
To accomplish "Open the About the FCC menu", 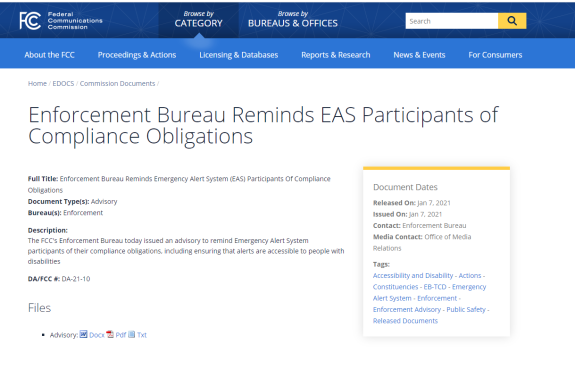I will coord(50,55).
